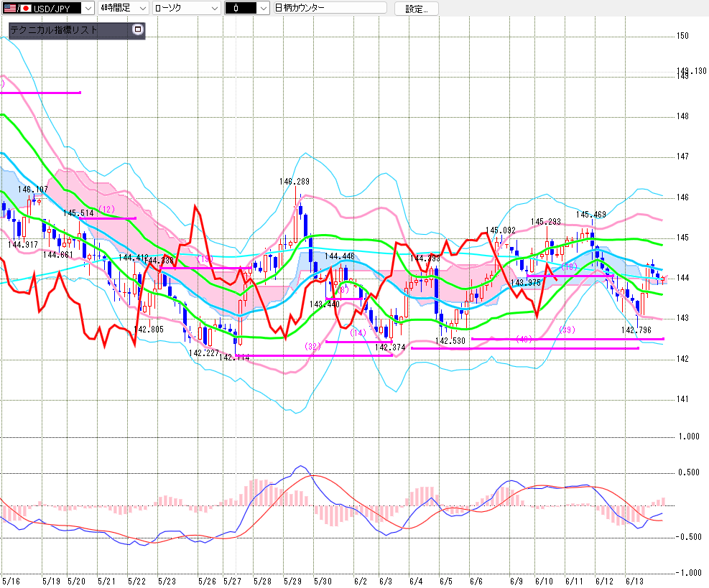
Task: Click the 6/6 date label
Action: (x=476, y=582)
